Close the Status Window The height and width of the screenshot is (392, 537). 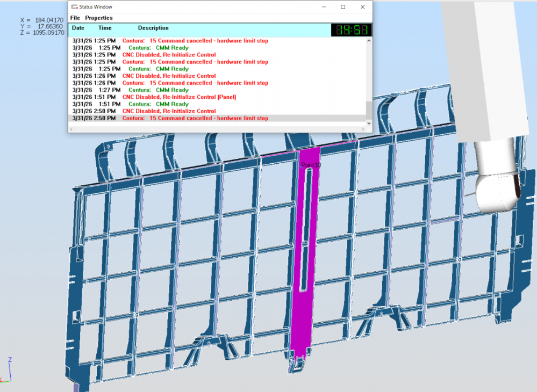(363, 7)
